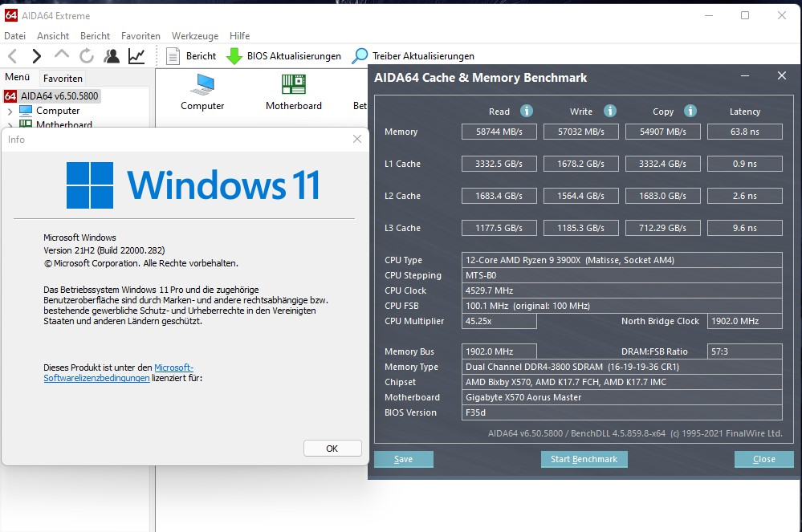Open the Ansicht menu

pyautogui.click(x=53, y=36)
